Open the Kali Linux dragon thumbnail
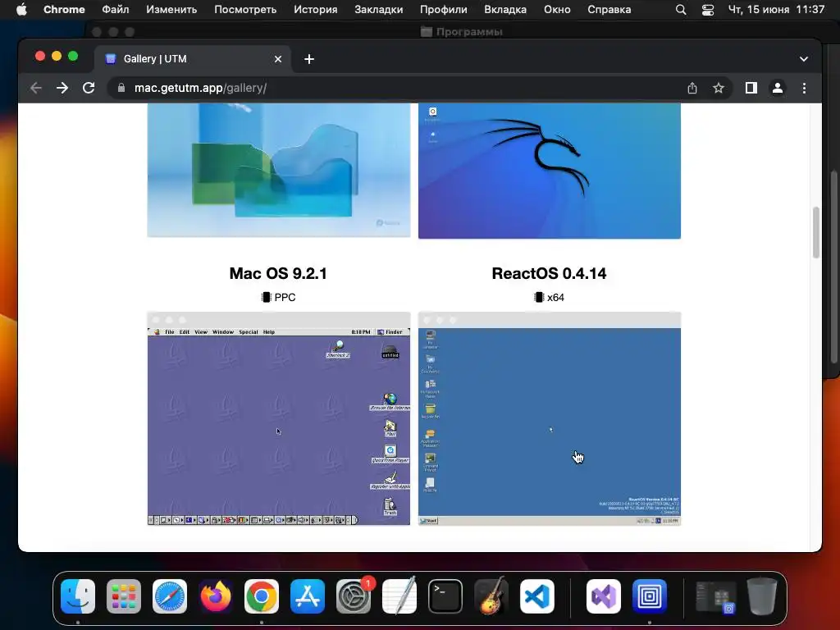The image size is (840, 630). [549, 171]
